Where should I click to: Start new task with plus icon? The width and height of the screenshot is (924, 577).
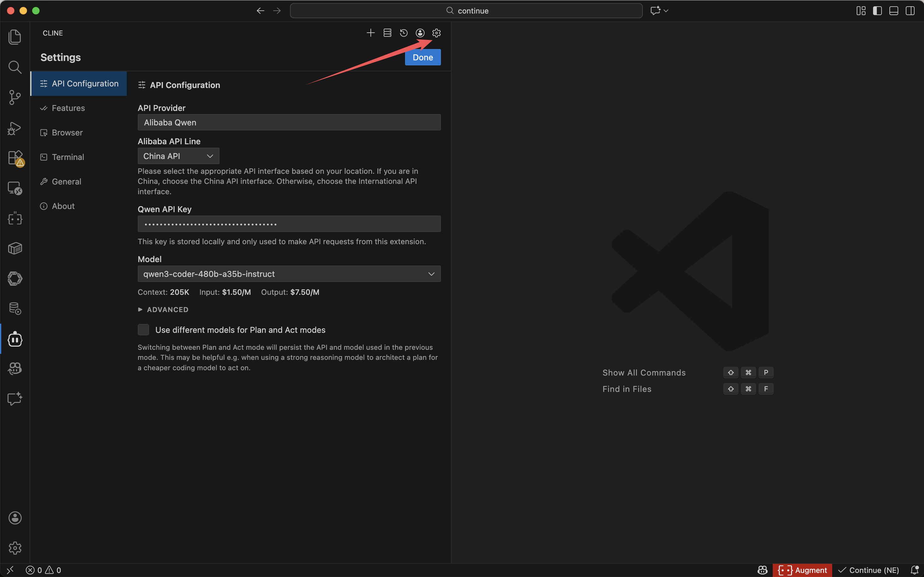(370, 33)
